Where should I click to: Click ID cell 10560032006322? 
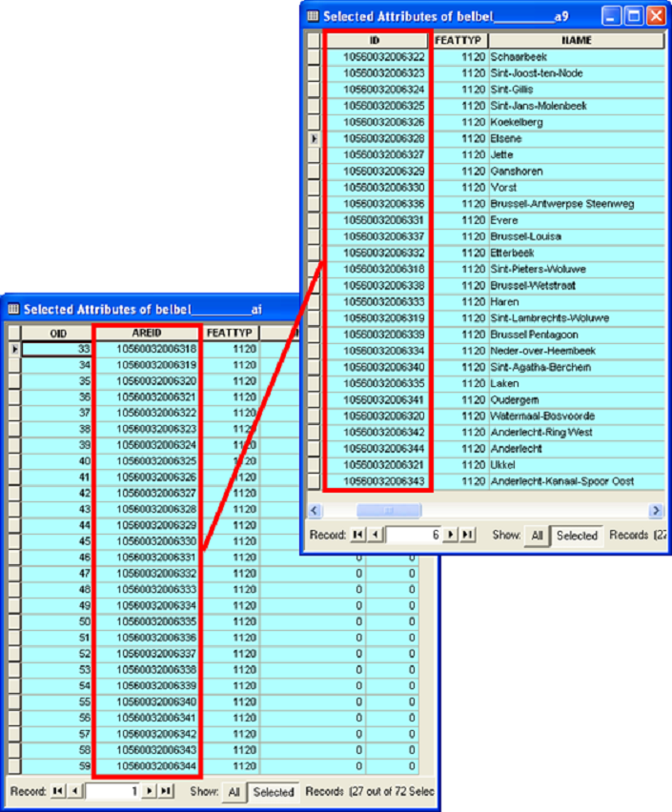click(377, 57)
